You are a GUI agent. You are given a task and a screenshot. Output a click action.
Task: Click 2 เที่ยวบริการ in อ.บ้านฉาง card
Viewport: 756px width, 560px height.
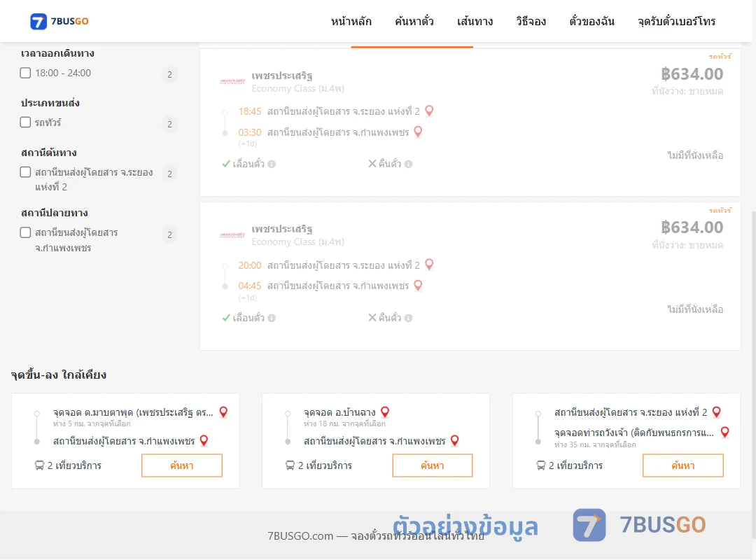pos(325,465)
